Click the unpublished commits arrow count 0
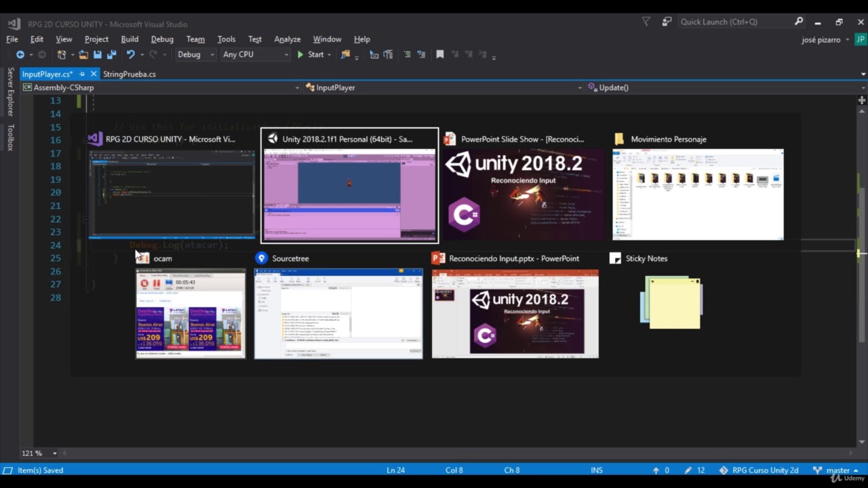The width and height of the screenshot is (868, 488). (661, 470)
